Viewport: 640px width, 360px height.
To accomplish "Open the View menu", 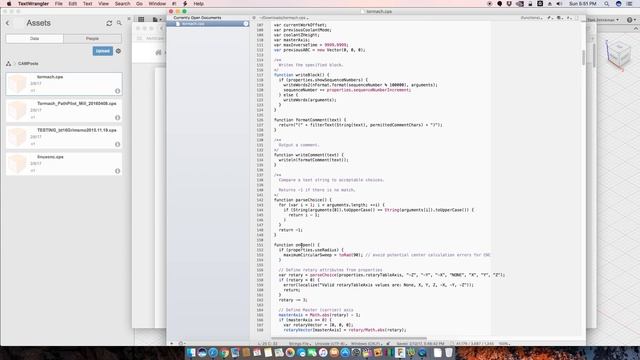I will (104, 4).
